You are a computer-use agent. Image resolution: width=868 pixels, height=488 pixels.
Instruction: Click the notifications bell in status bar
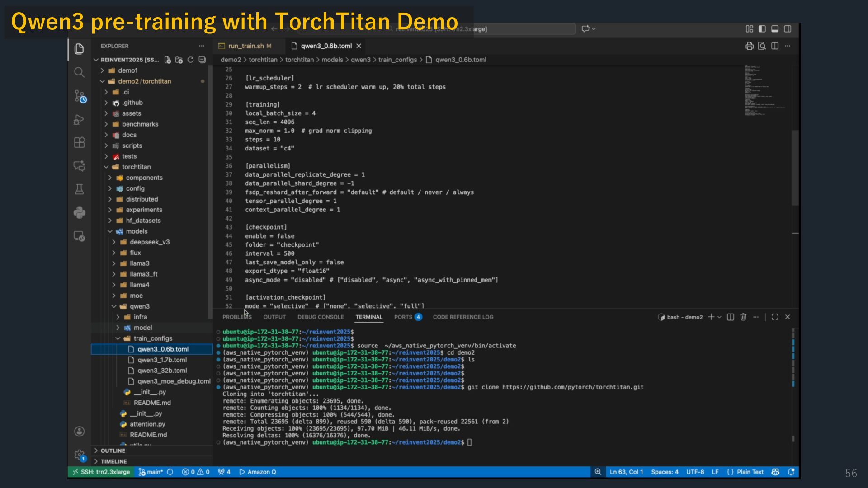point(791,472)
